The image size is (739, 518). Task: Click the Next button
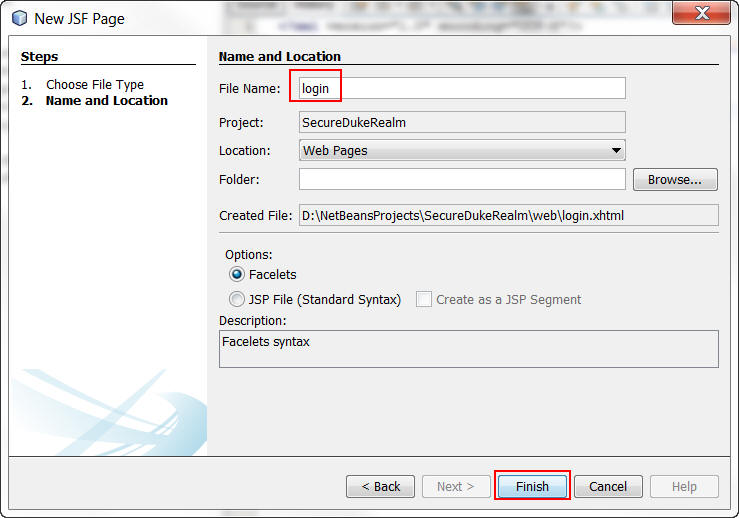point(456,487)
